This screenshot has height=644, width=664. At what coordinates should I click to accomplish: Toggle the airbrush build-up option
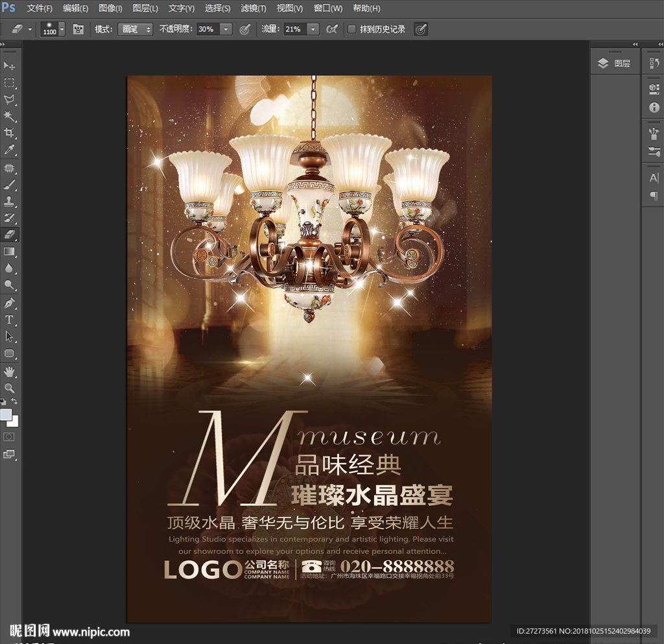[331, 29]
